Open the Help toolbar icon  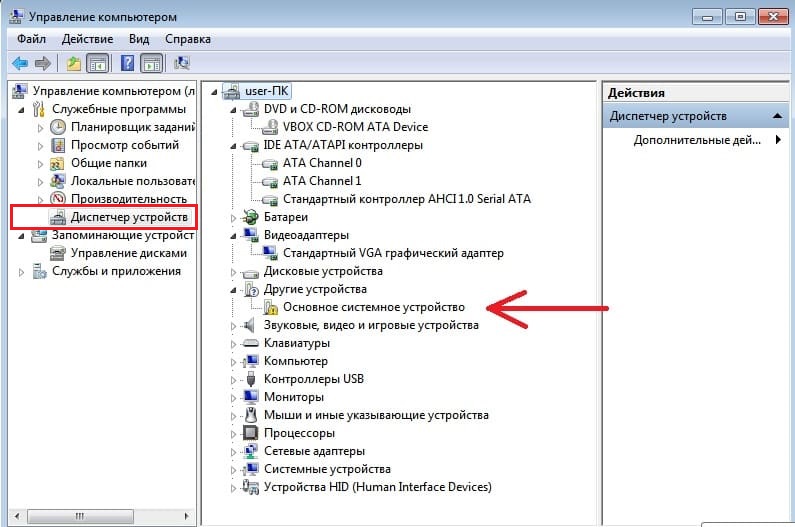coord(127,63)
